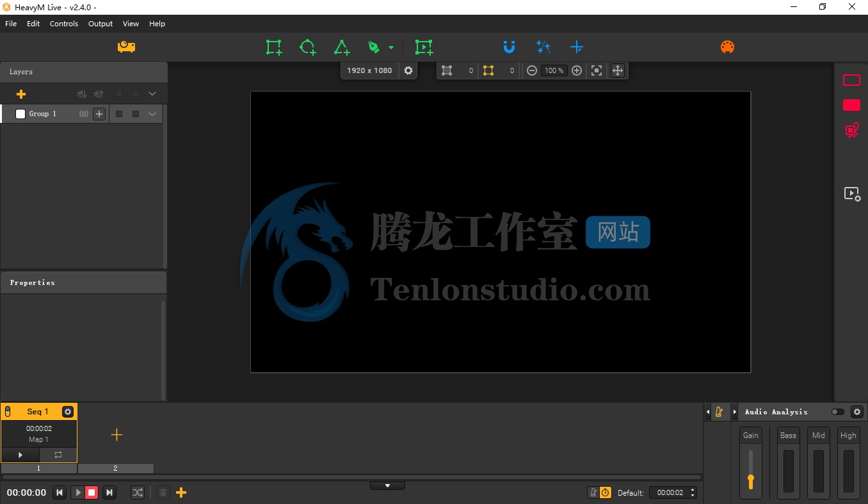Stop playback with red stop button

tap(92, 492)
